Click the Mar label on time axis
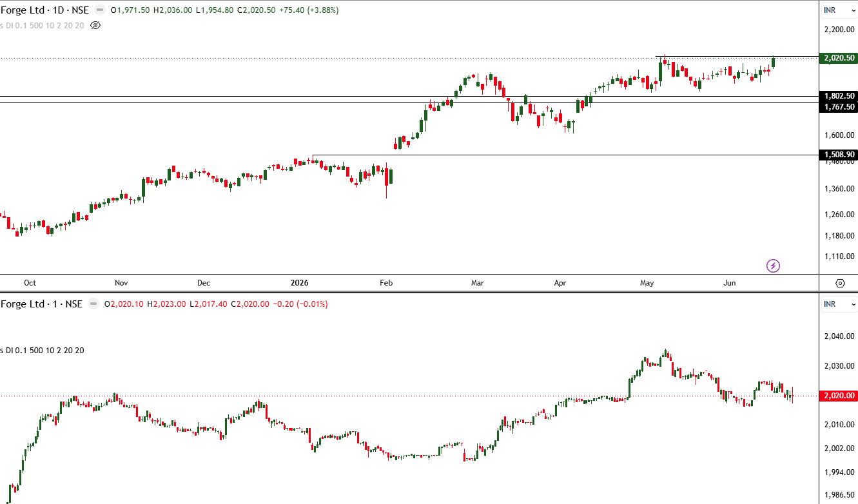This screenshot has height=504, width=858. point(478,282)
